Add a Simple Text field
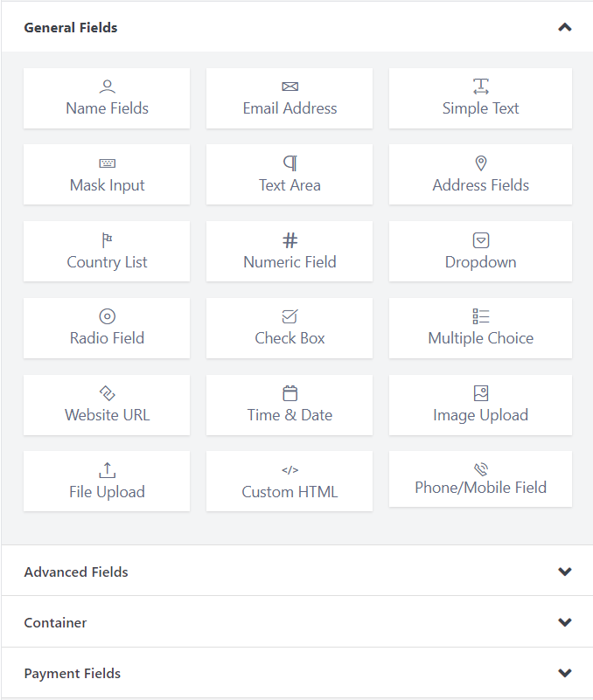The width and height of the screenshot is (593, 700). click(480, 99)
